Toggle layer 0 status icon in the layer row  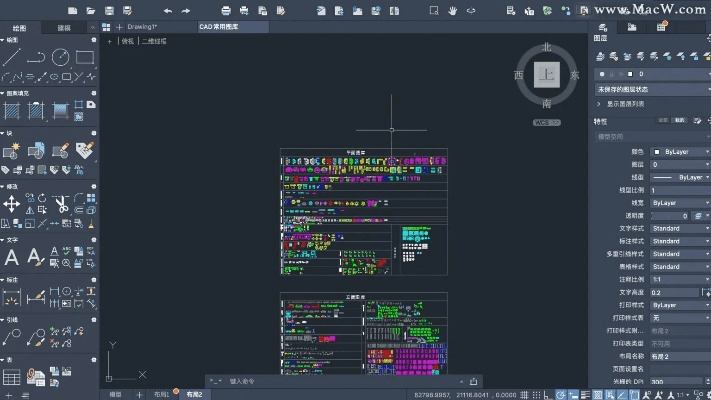pos(601,73)
